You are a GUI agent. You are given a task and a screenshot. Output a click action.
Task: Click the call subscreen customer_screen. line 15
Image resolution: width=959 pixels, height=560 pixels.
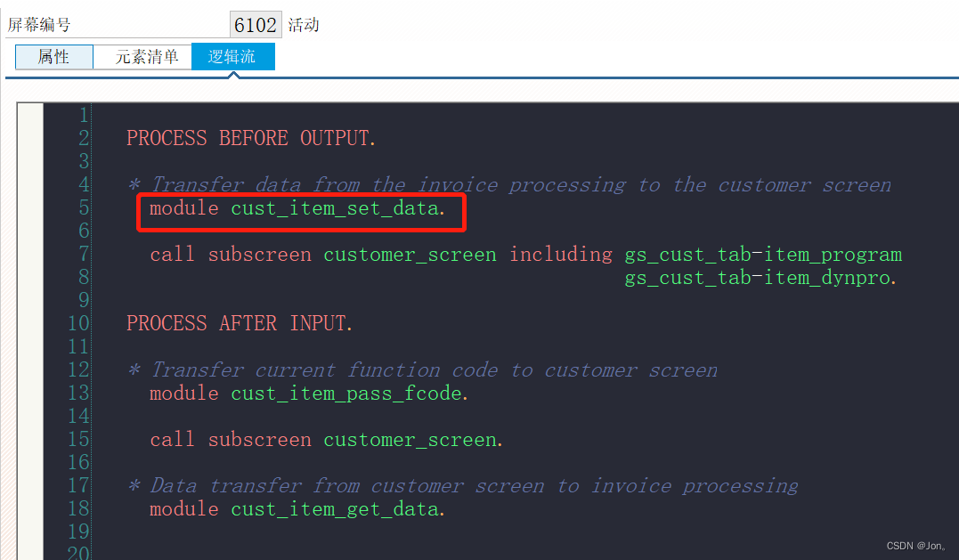(x=327, y=440)
